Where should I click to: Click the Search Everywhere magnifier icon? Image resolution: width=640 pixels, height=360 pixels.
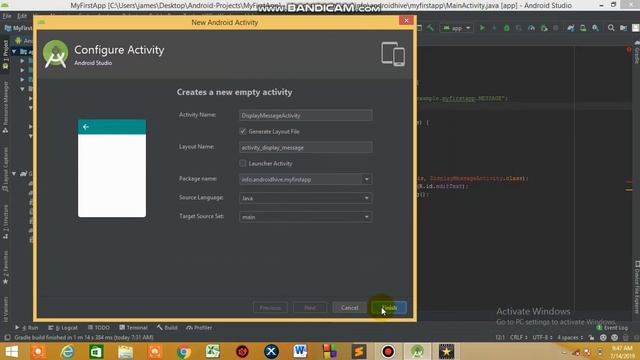pyautogui.click(x=611, y=28)
